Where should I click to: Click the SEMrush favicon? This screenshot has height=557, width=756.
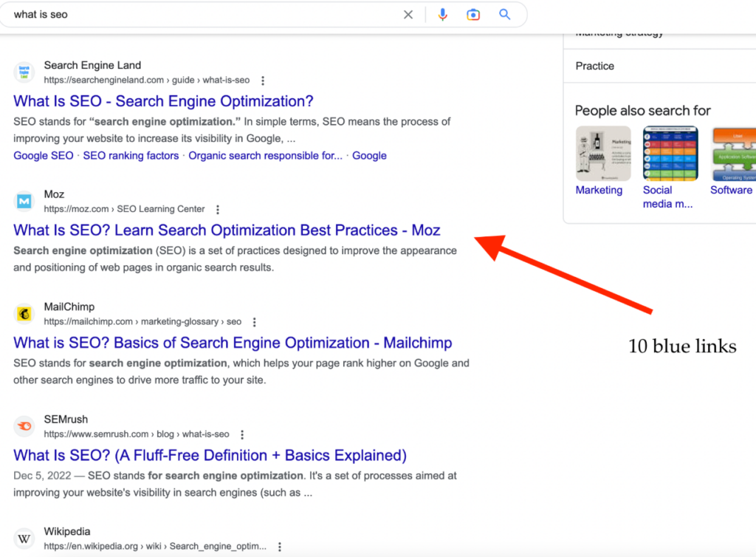click(x=24, y=426)
